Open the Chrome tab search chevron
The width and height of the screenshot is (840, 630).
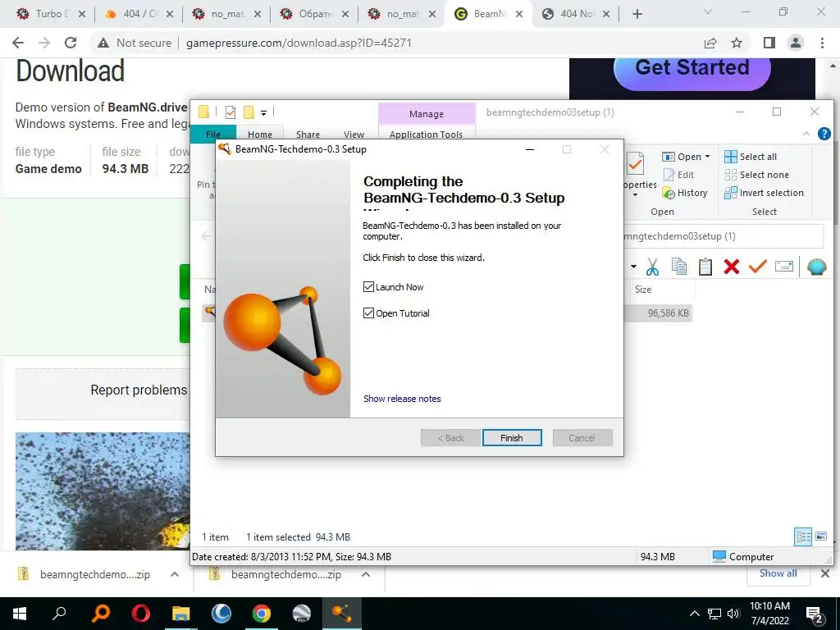tap(708, 11)
